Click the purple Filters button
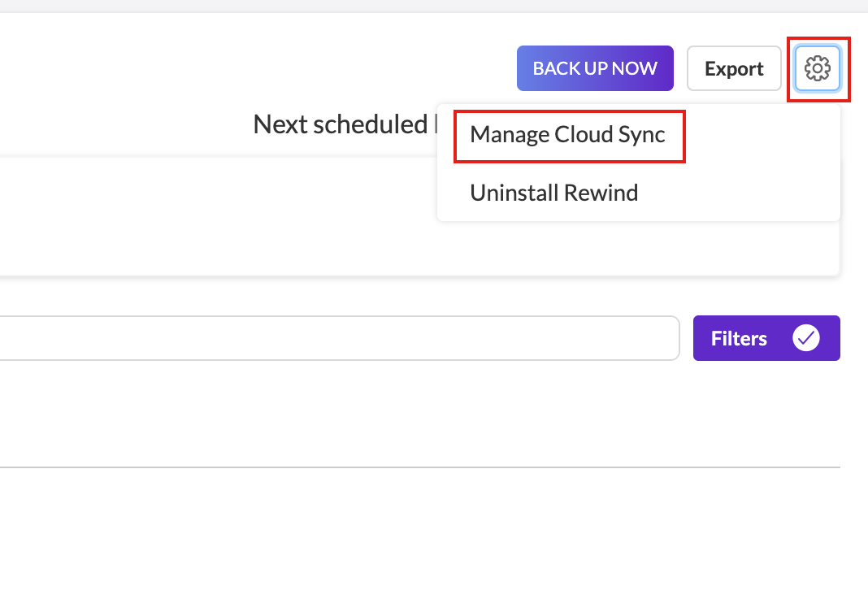The image size is (868, 608). (x=740, y=338)
